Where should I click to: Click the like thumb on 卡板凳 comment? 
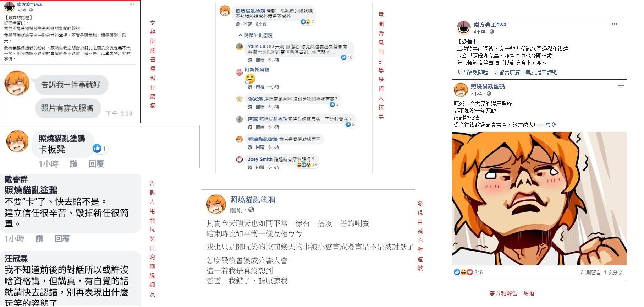[x=97, y=148]
